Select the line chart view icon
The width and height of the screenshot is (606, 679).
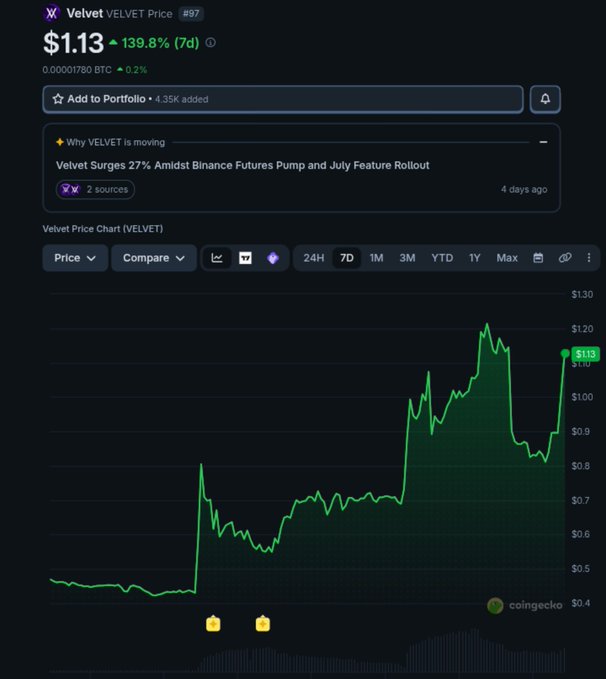tap(217, 258)
